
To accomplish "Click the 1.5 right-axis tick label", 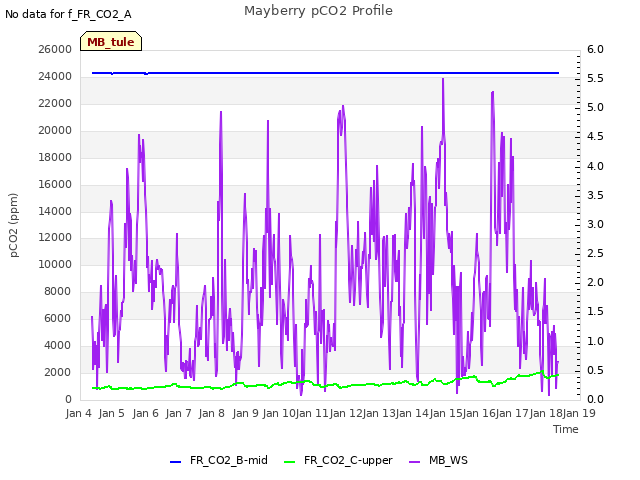I will click(x=595, y=311).
